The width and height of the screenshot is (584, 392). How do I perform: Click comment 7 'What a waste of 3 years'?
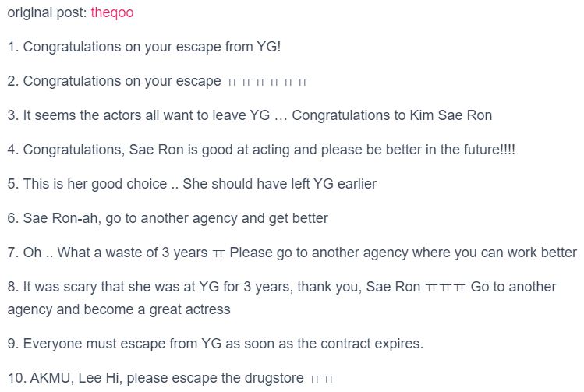(292, 253)
